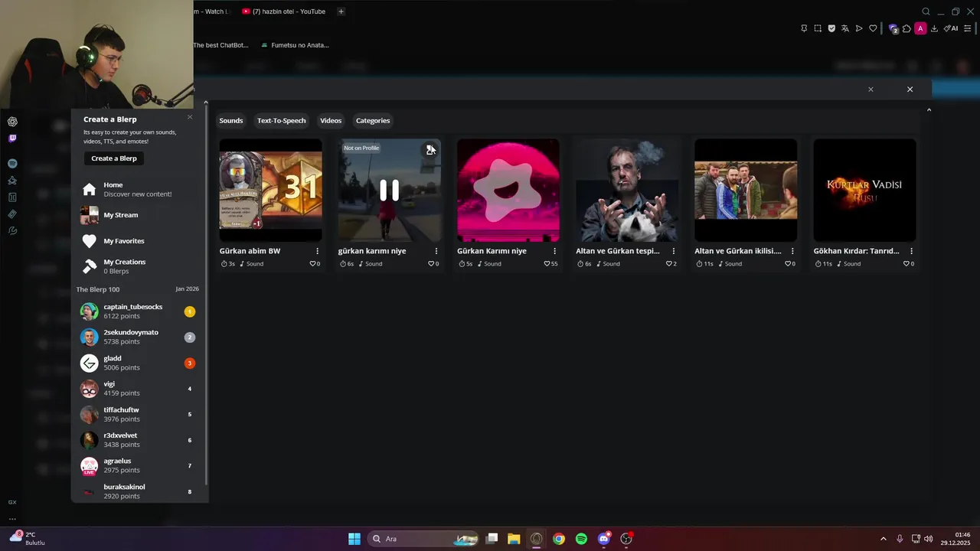Play the Kurtlar Vadisi Pusu thumbnail

(x=864, y=190)
